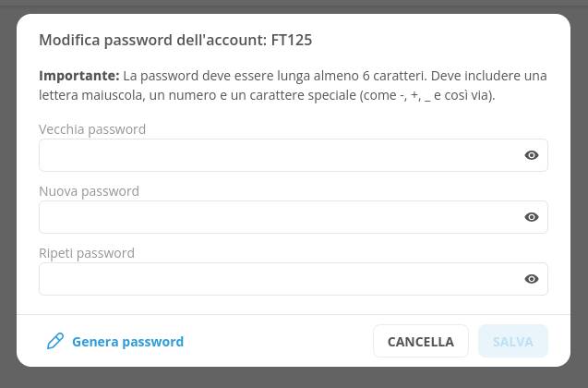Click the CANCELLA button

pyautogui.click(x=421, y=341)
